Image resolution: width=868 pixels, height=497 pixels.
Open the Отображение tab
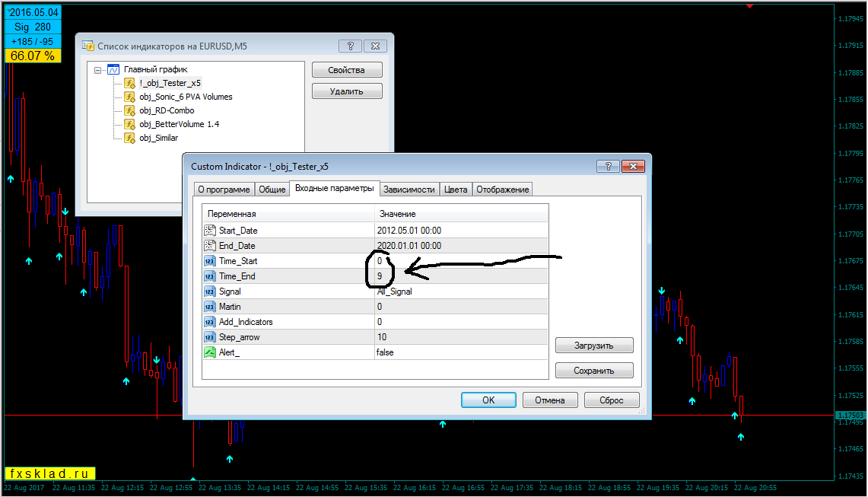tap(503, 190)
